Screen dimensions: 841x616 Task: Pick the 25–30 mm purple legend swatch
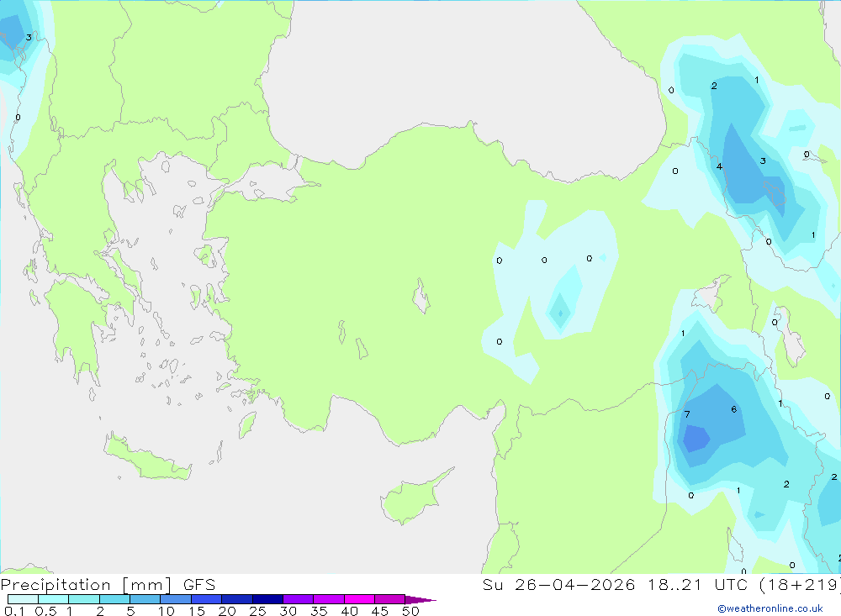coord(267,599)
